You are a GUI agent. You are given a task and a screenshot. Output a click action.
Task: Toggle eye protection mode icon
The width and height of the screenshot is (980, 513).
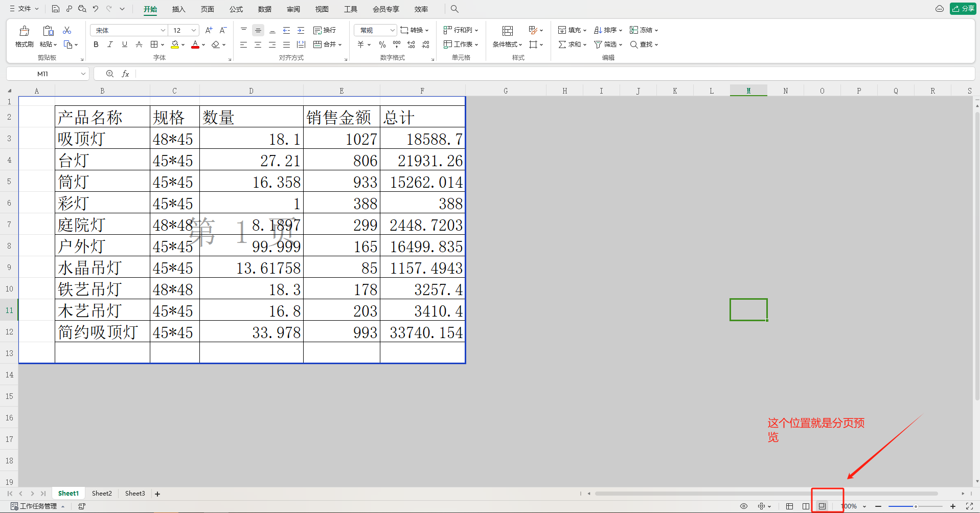point(744,506)
